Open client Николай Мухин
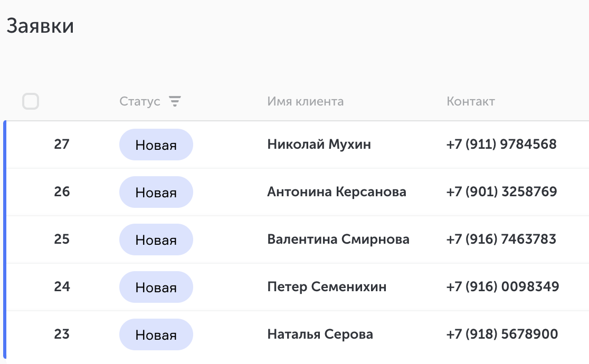This screenshot has height=364, width=589. [319, 144]
